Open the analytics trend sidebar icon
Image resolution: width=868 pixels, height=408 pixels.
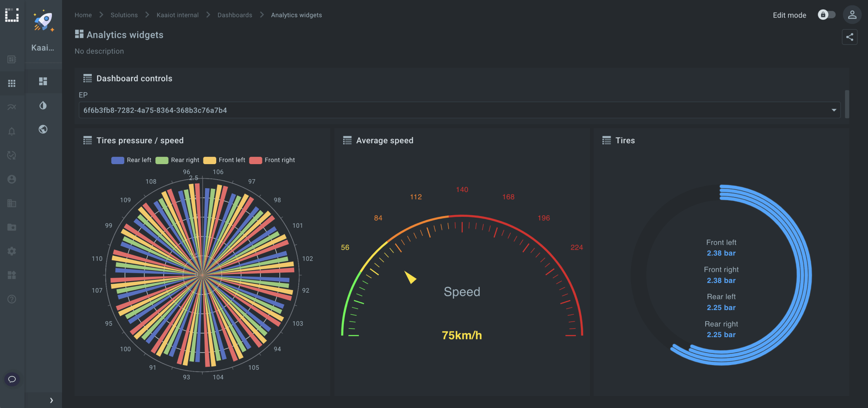coord(12,107)
